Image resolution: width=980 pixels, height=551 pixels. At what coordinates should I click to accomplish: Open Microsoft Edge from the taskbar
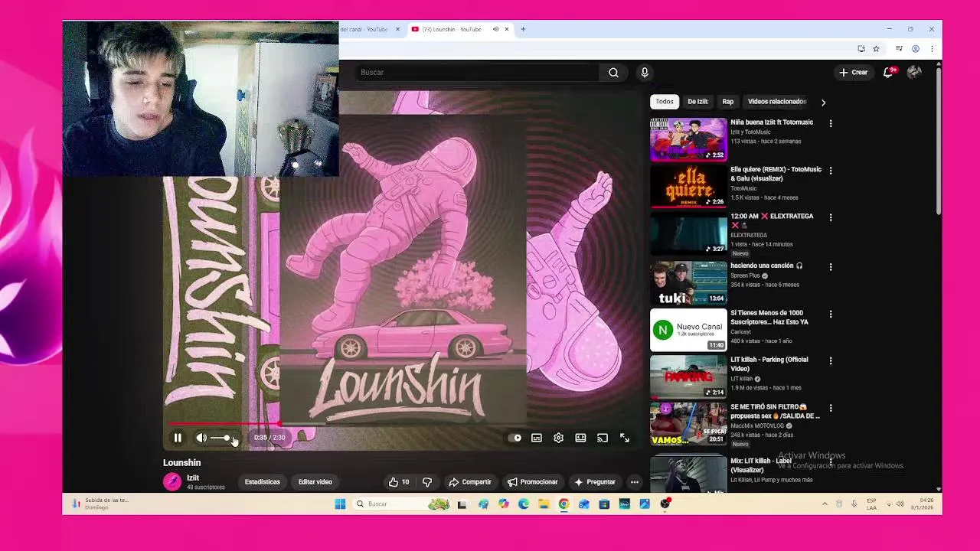point(524,504)
